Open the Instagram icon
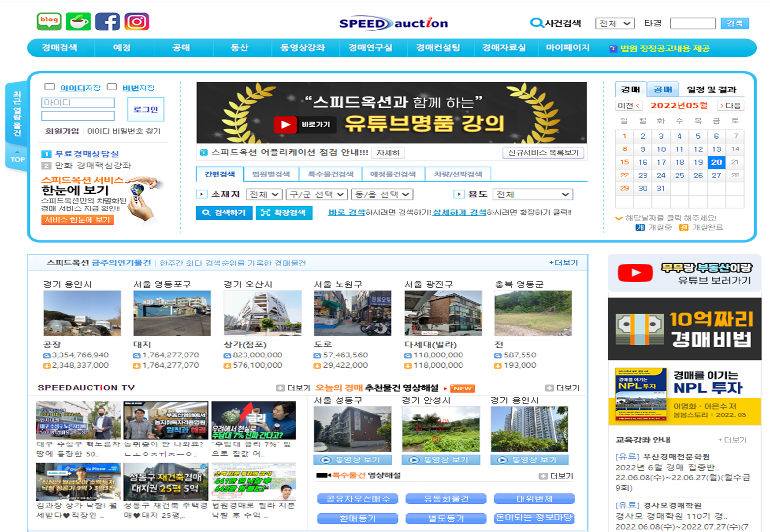 137,22
